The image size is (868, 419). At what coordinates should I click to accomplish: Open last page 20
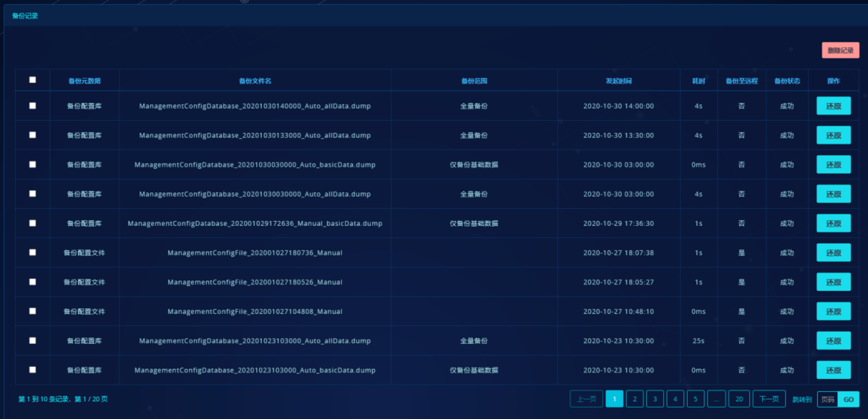[x=739, y=399]
